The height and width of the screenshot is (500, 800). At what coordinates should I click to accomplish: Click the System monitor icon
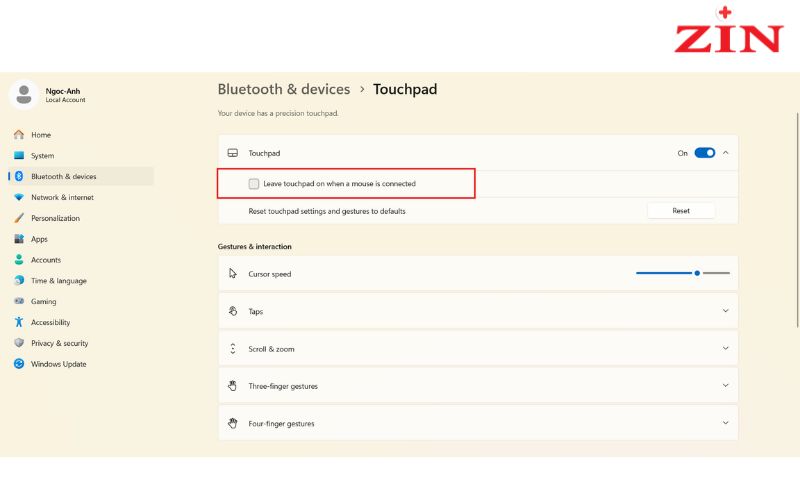click(x=19, y=155)
